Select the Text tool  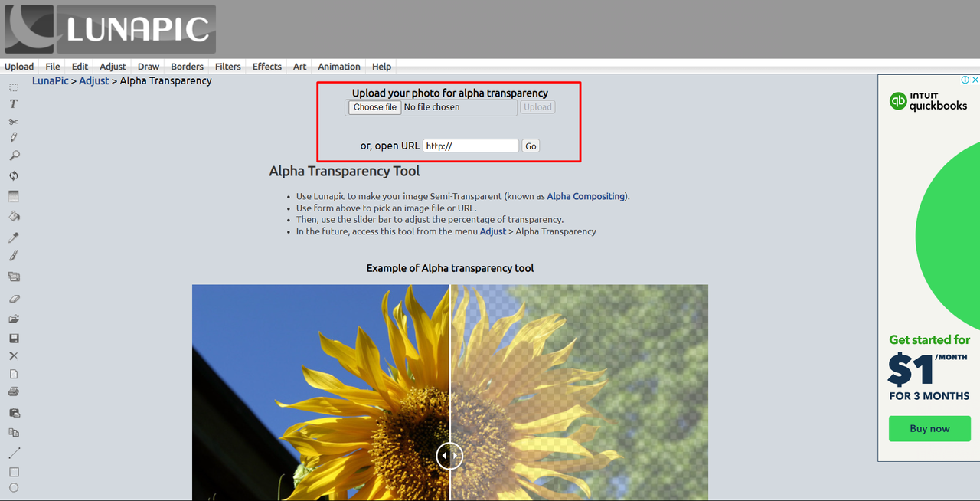coord(14,104)
